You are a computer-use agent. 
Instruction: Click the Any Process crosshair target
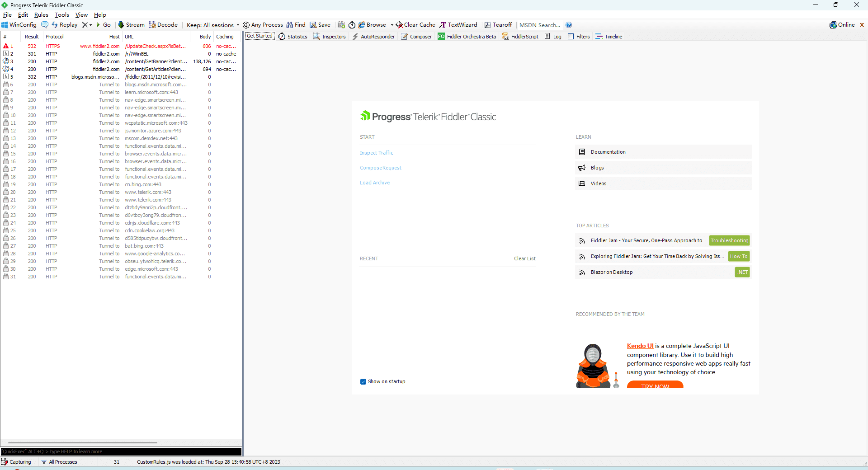(x=263, y=25)
